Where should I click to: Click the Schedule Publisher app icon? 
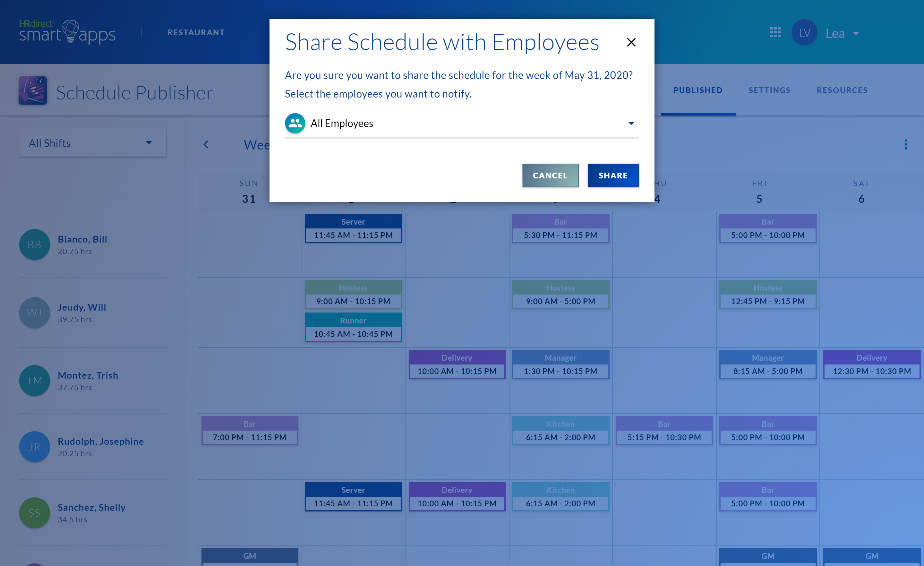point(33,90)
